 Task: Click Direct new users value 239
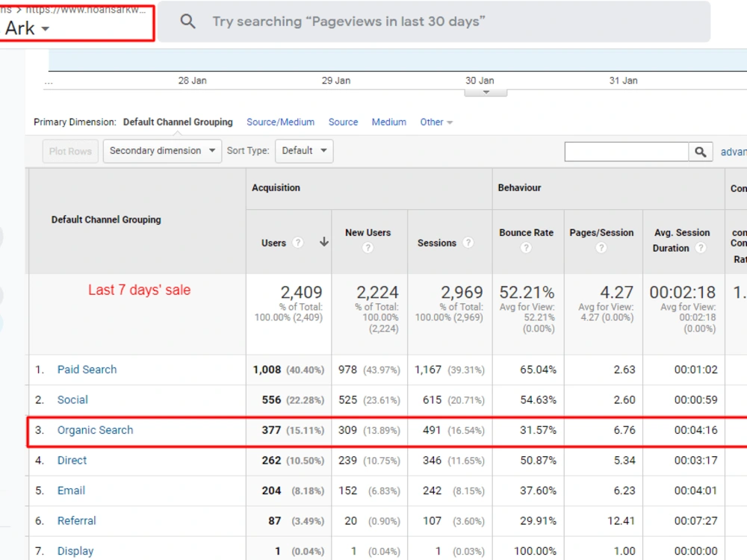tap(348, 460)
